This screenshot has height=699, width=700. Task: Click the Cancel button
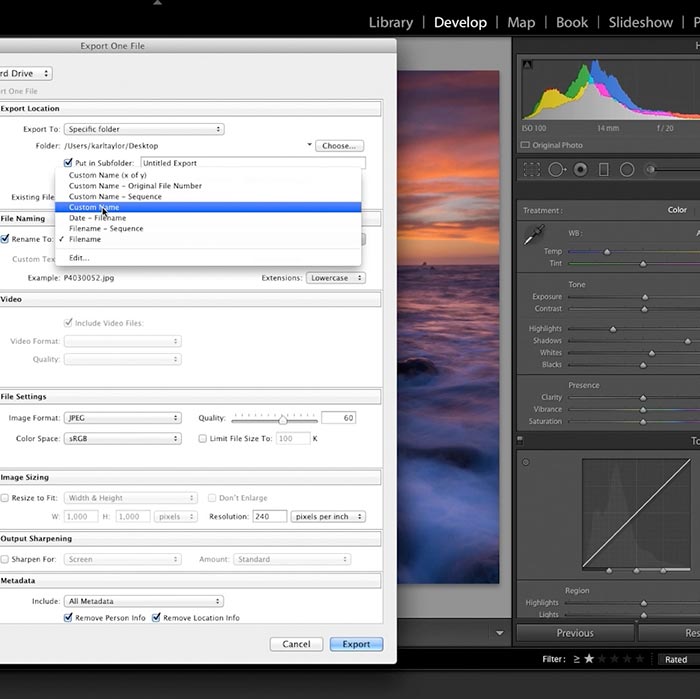click(296, 644)
